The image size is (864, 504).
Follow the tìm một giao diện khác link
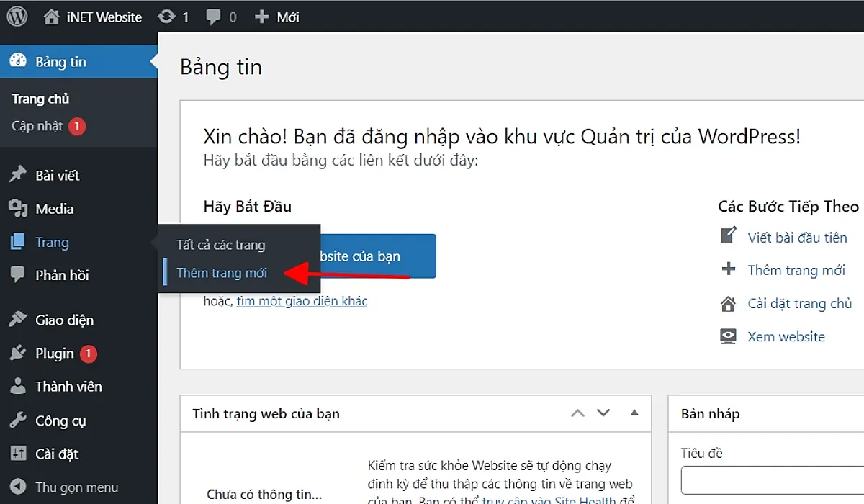pos(301,301)
